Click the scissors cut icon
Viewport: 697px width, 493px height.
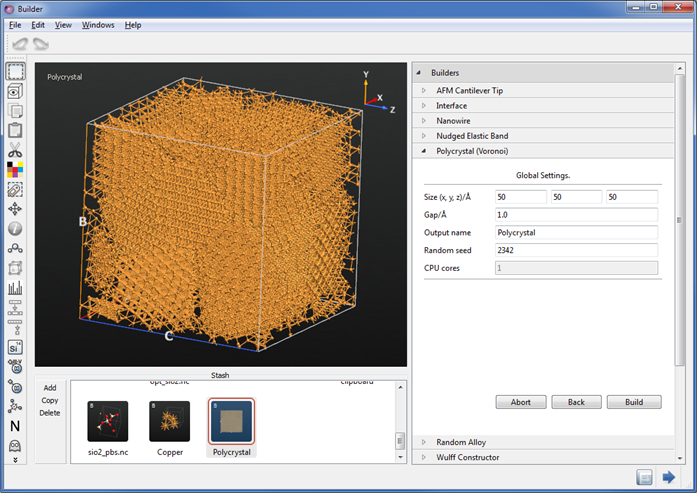click(x=15, y=150)
